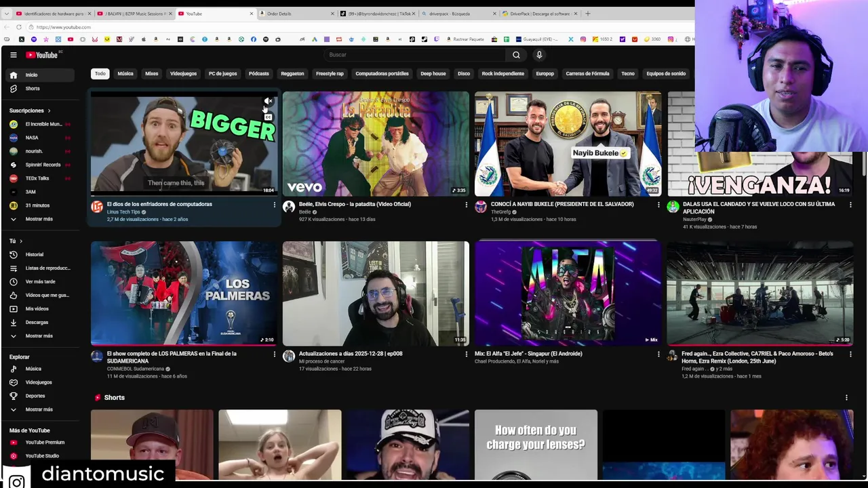Open the Tú section heading

coord(16,241)
